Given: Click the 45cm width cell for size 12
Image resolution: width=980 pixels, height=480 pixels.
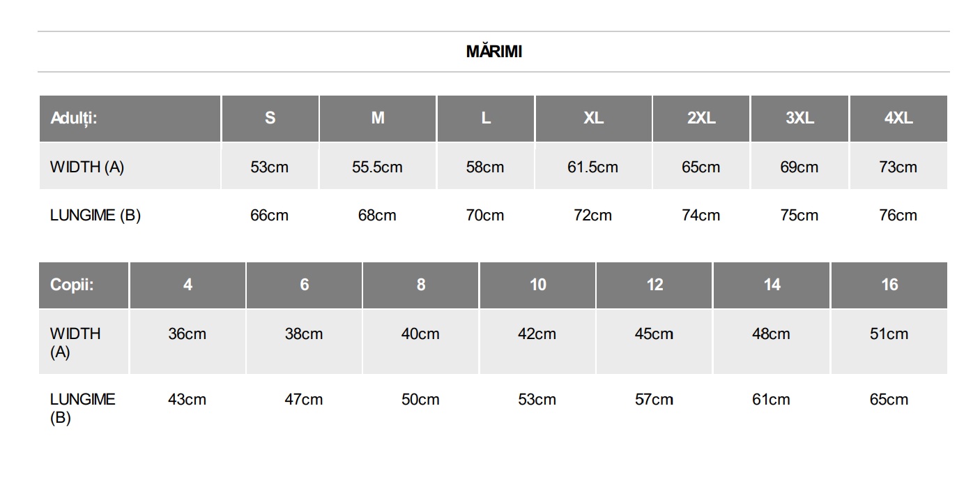Looking at the screenshot, I should (x=654, y=334).
